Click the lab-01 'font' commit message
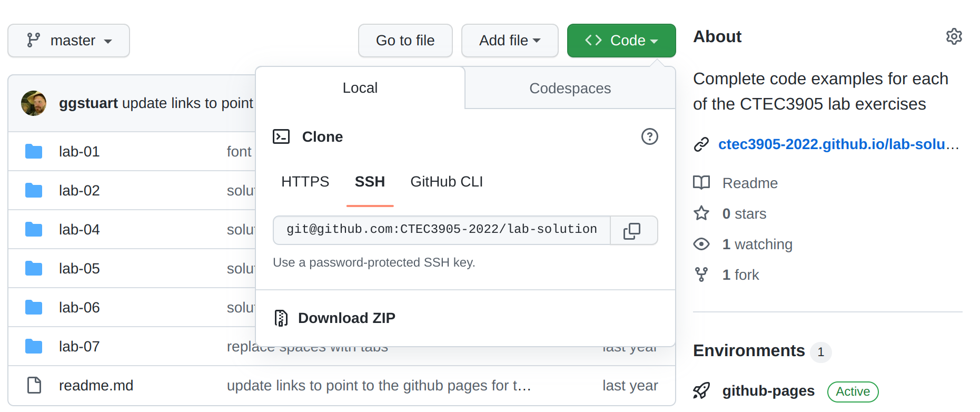This screenshot has height=412, width=980. coord(239,152)
